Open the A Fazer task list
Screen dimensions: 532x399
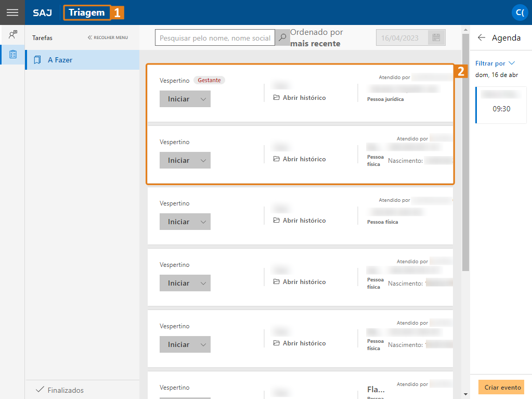(x=83, y=60)
